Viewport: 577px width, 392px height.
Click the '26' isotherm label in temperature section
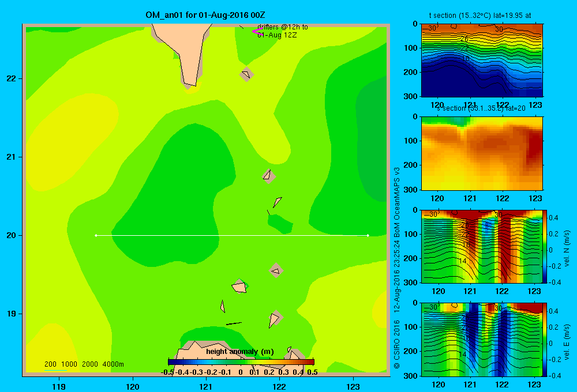[x=464, y=39]
